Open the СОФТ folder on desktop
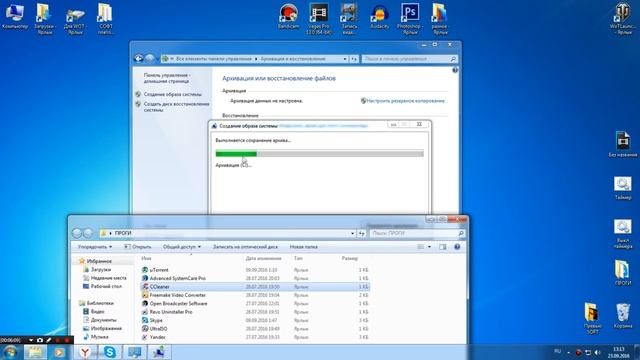This screenshot has width=640, height=360. point(105,18)
